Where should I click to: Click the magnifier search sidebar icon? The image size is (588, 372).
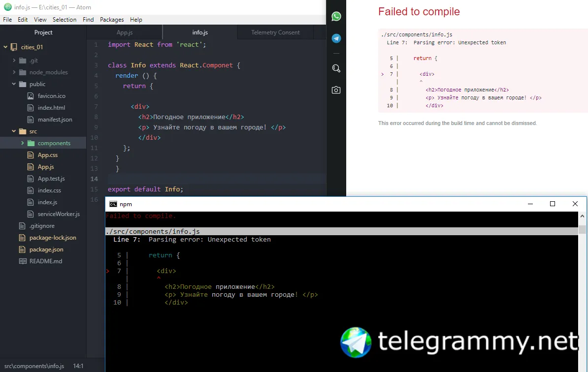(x=336, y=68)
